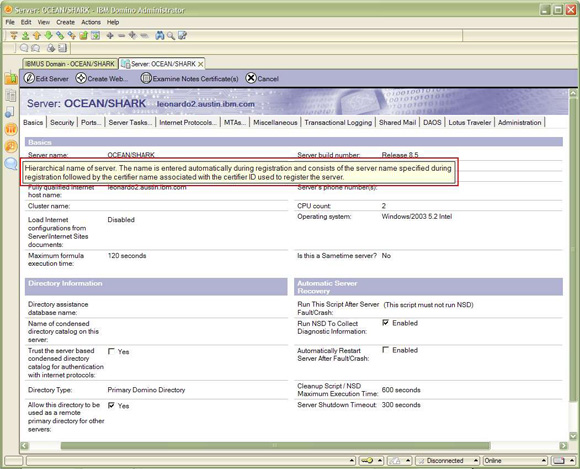The width and height of the screenshot is (580, 469).
Task: Click the blue chat bubble sidebar icon
Action: click(x=11, y=163)
